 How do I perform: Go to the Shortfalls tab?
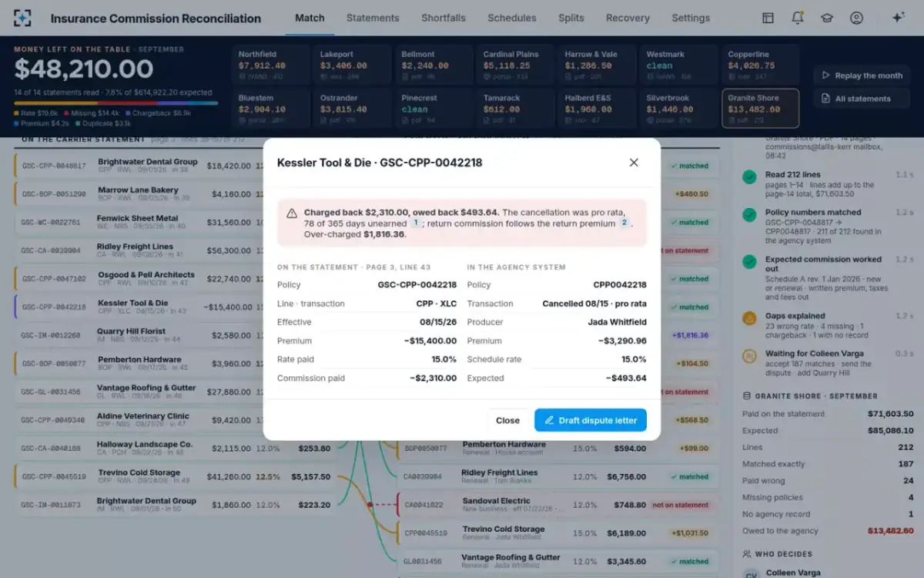click(x=444, y=18)
